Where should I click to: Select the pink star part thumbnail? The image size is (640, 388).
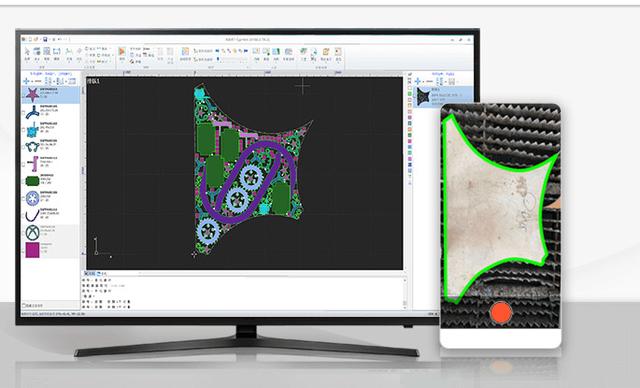[32, 95]
